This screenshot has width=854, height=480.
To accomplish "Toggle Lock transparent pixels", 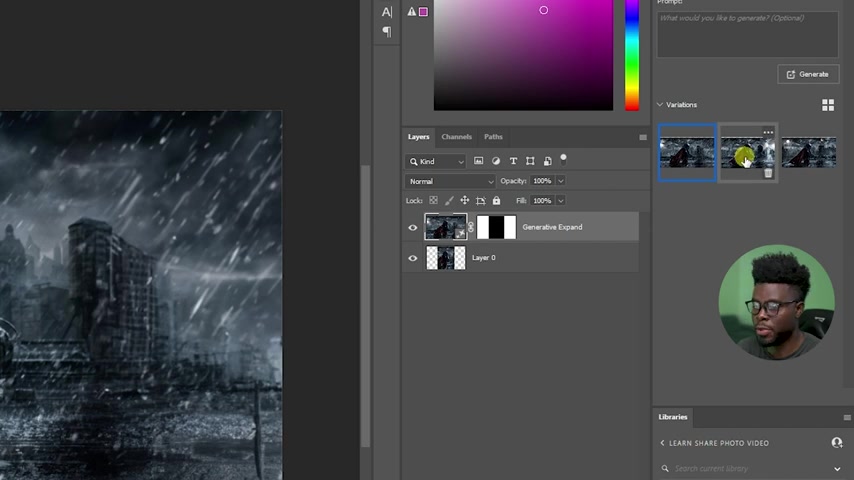I will [x=434, y=200].
